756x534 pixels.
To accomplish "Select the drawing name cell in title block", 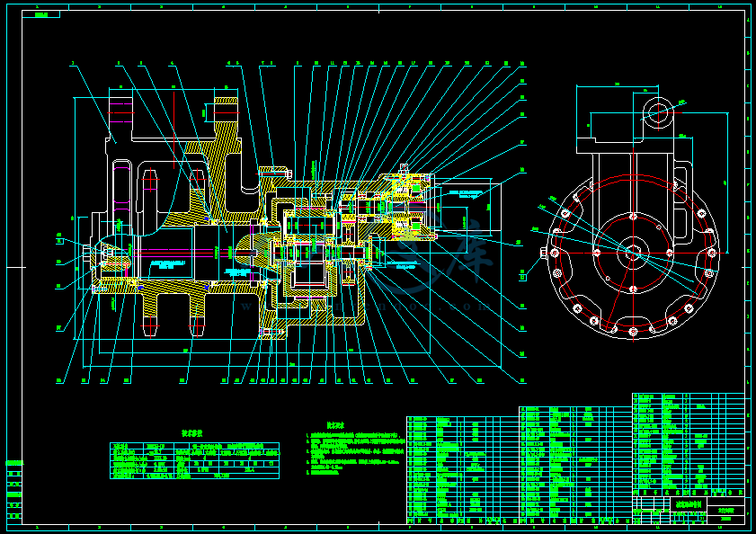I will pyautogui.click(x=689, y=504).
